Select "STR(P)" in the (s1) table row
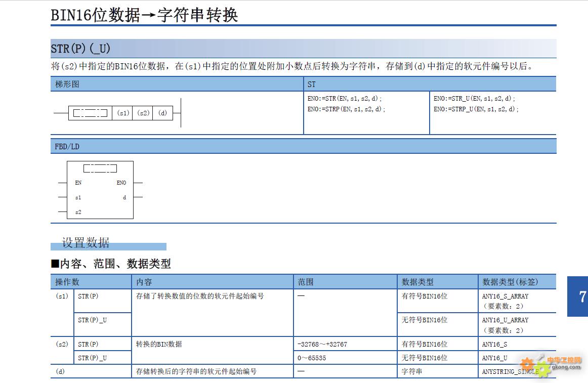Viewport: 588px width, 383px height. [x=88, y=296]
